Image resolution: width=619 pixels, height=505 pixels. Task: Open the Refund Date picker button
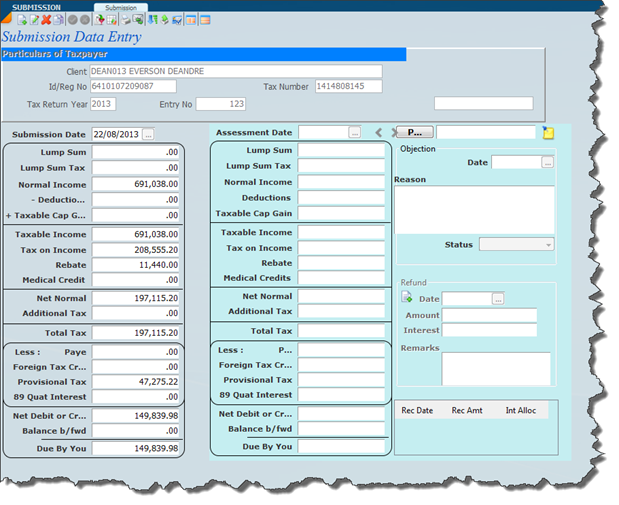(498, 298)
